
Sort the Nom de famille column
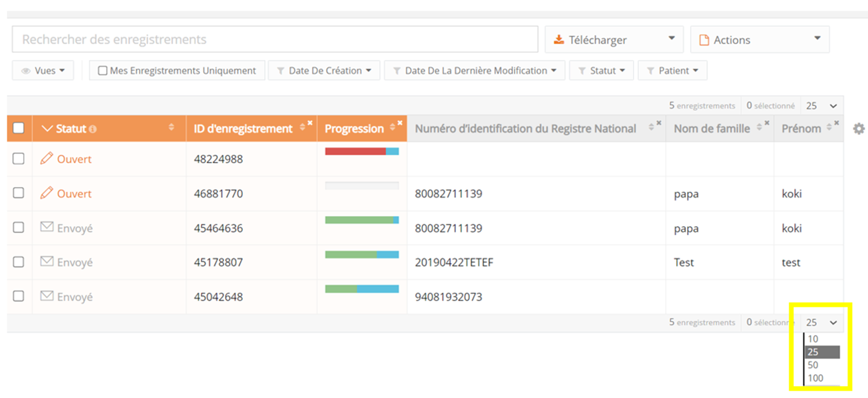tap(759, 128)
